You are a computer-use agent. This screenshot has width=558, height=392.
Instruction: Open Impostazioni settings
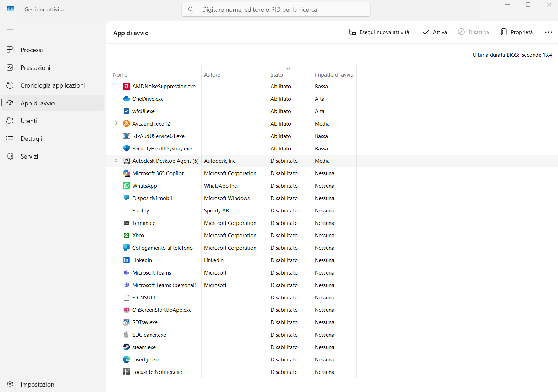53,385
